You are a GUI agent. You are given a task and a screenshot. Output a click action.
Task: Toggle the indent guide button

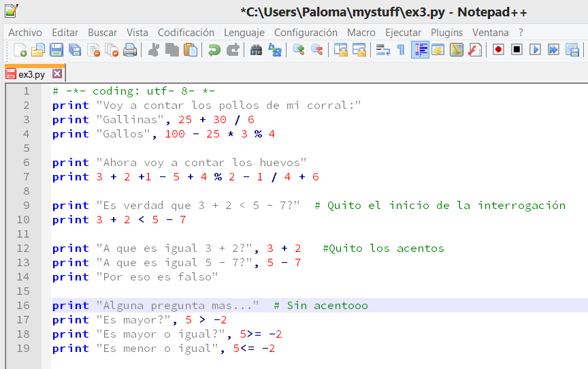[x=420, y=50]
